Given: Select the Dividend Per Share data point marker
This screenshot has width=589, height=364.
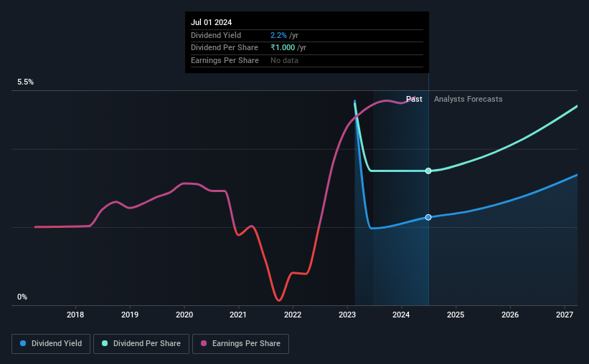Looking at the screenshot, I should point(428,171).
